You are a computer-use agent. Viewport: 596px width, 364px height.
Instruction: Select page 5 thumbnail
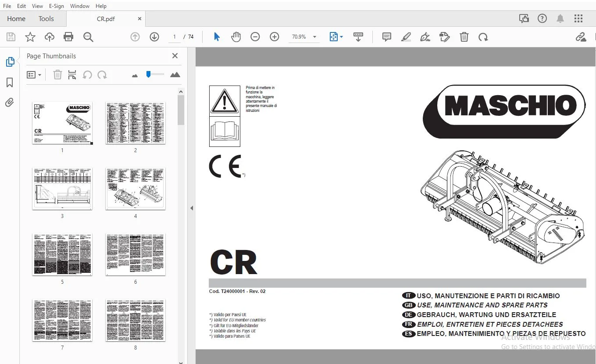(62, 254)
